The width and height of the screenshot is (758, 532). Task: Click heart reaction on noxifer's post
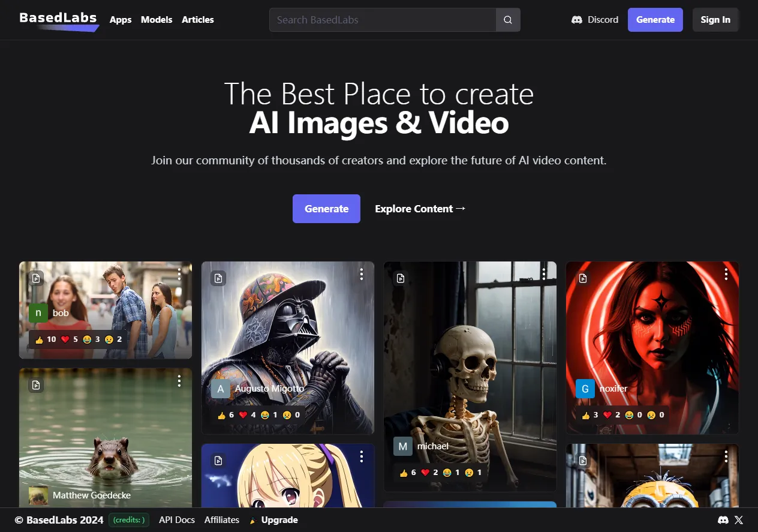coord(607,415)
